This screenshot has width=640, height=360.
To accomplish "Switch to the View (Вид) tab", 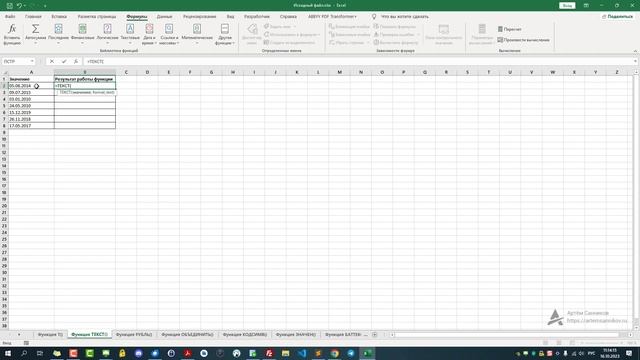I will [x=231, y=16].
